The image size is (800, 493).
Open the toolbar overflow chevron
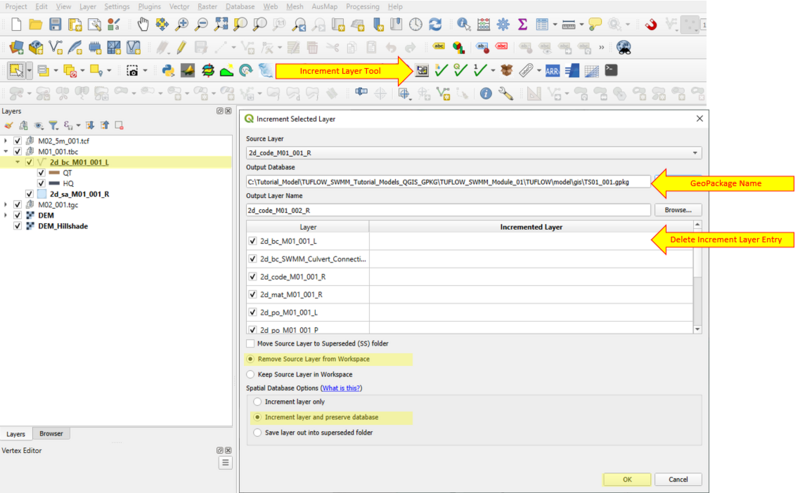point(602,47)
